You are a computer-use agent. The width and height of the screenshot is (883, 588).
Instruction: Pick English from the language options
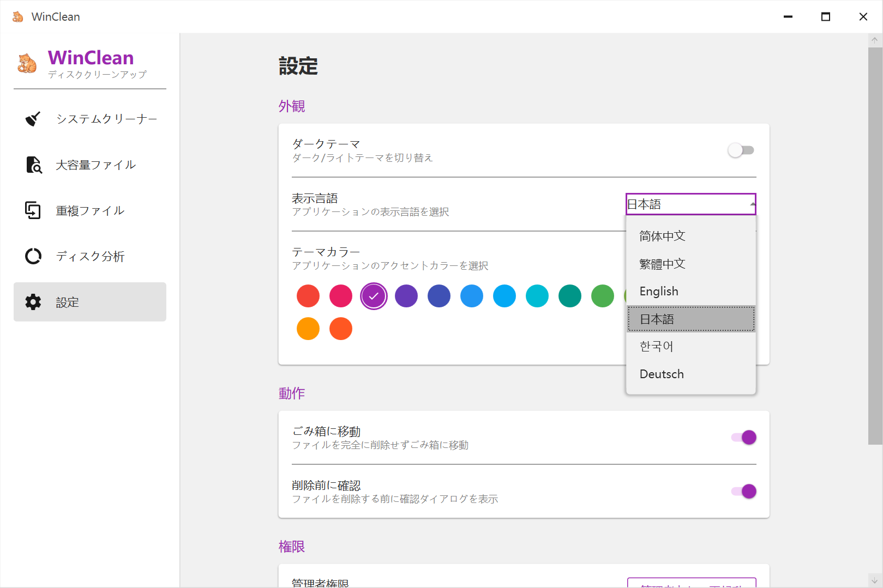[x=659, y=292]
